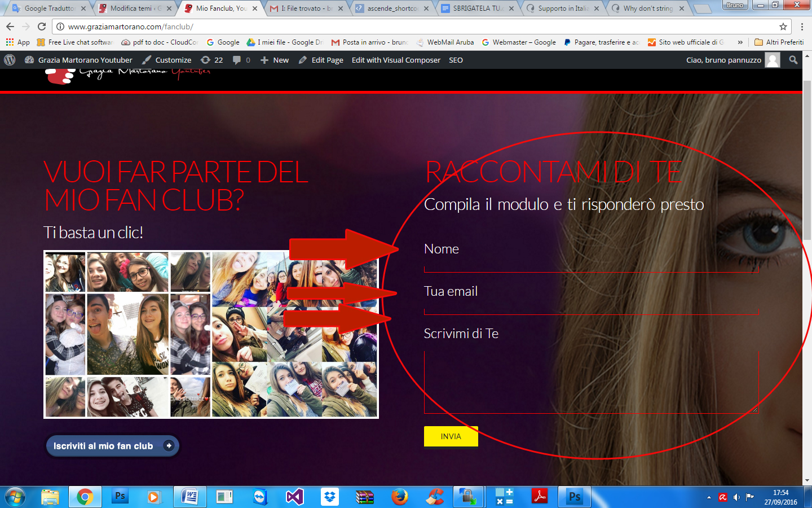Switch to the Google Traduttore tab

coord(48,8)
